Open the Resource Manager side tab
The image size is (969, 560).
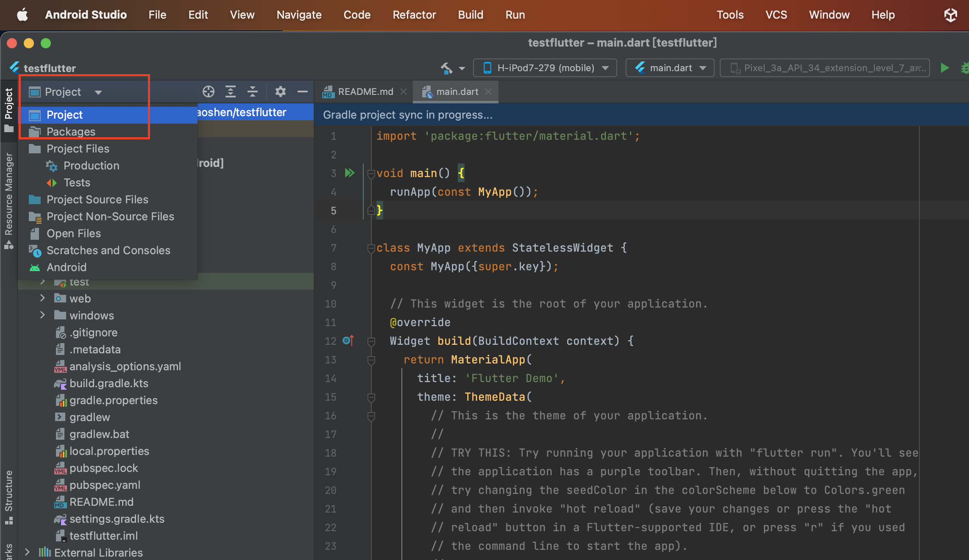point(8,201)
